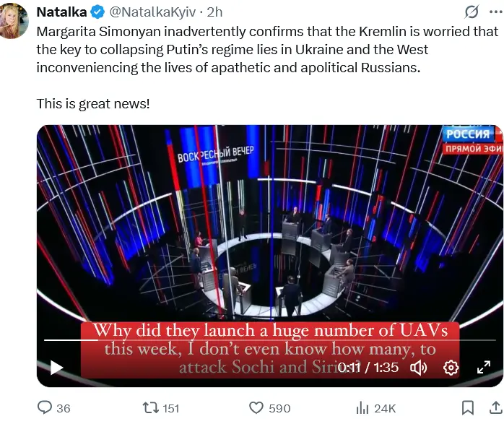Image resolution: width=504 pixels, height=424 pixels.
Task: Mute the video with the speaker icon
Action: click(x=419, y=368)
